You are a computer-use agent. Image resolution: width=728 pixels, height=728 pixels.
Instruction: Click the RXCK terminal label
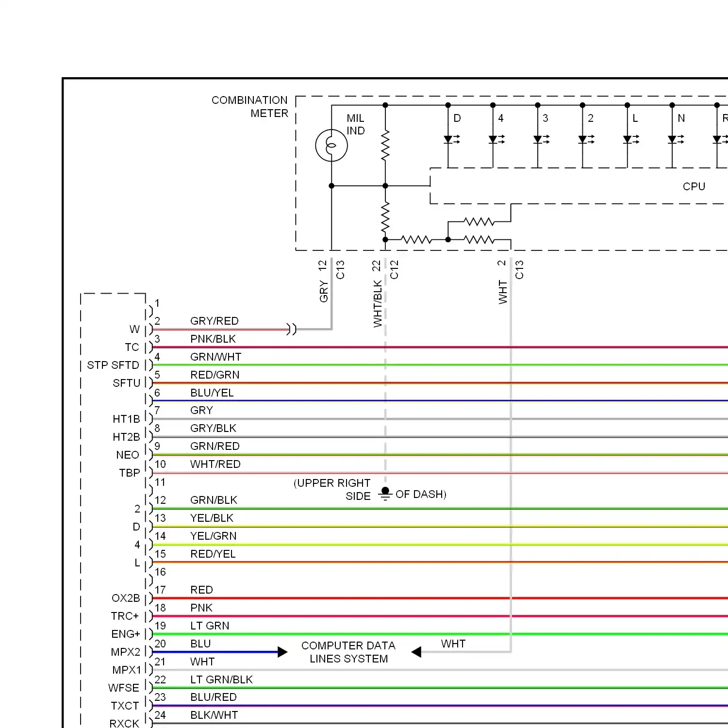pos(124,723)
